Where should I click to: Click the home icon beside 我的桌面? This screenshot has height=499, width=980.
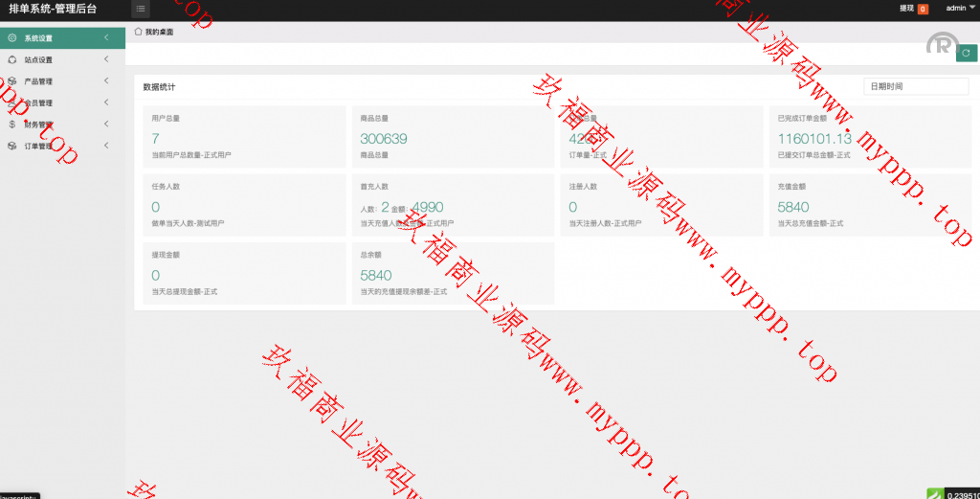pos(138,32)
